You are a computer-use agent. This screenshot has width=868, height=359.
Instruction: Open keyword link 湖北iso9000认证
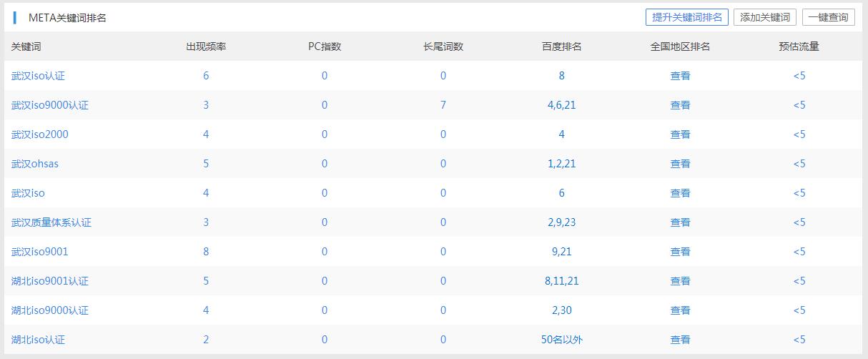50,310
